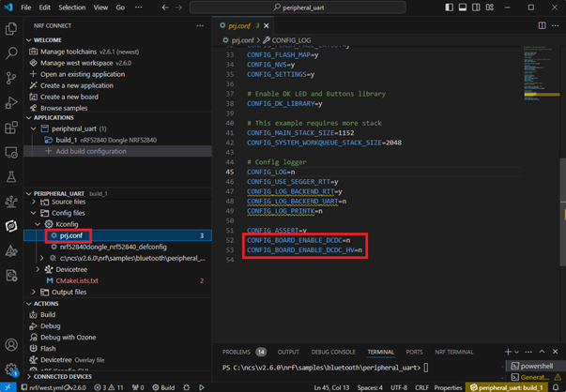Open the Extensions view

click(11, 127)
